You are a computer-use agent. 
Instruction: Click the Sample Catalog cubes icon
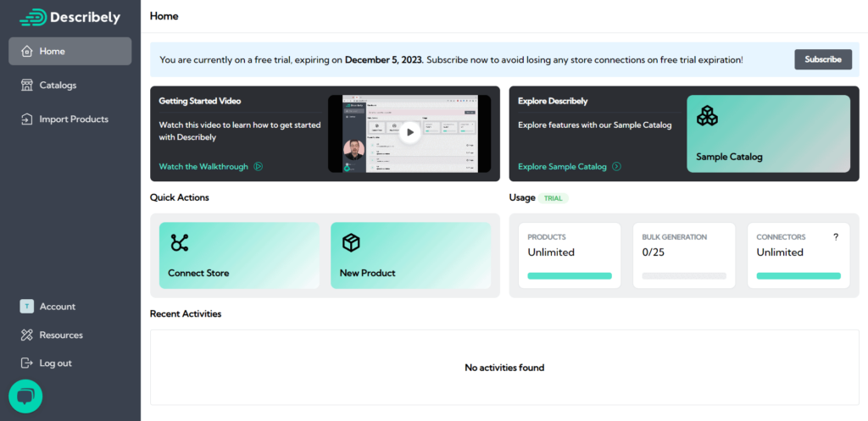pos(707,115)
